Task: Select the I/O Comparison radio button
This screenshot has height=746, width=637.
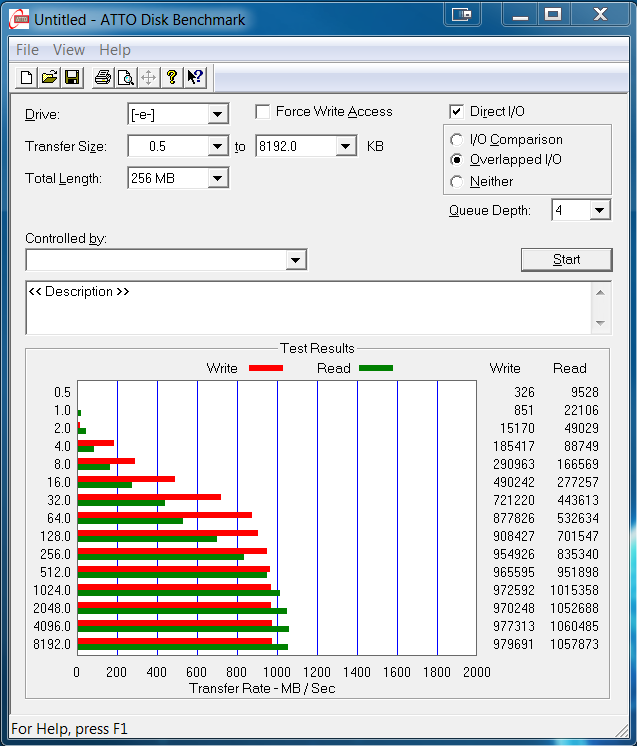Action: (457, 140)
